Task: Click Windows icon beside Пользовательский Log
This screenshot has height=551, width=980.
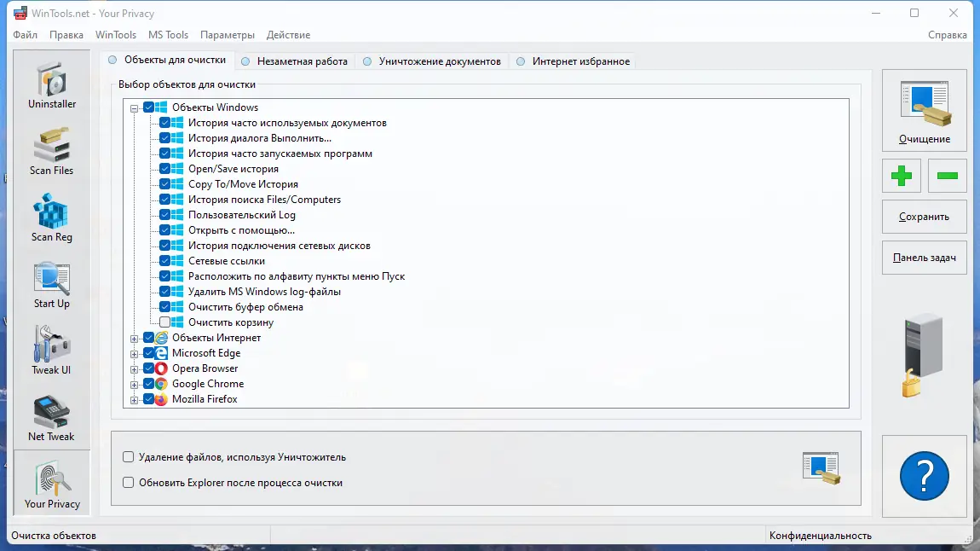Action: (177, 215)
